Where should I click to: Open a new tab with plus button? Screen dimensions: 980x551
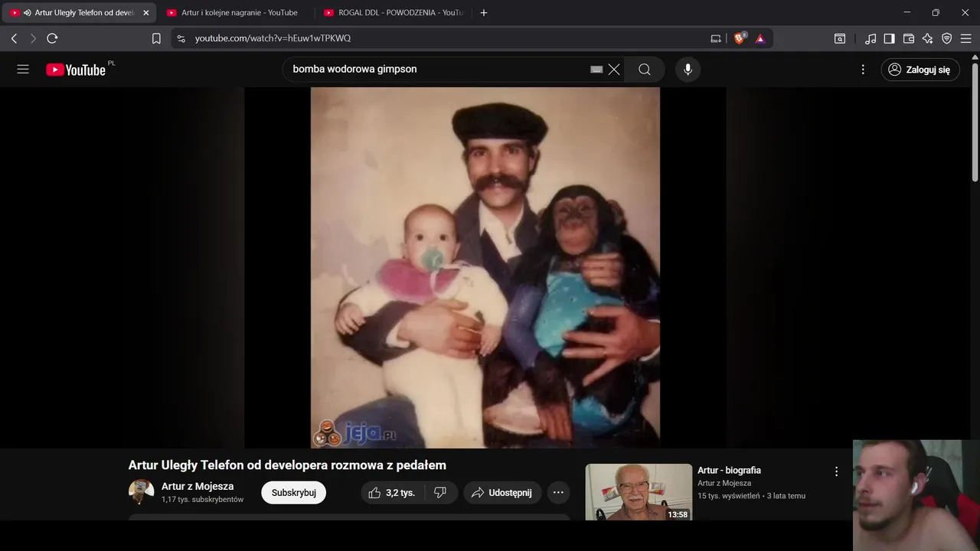coord(483,13)
